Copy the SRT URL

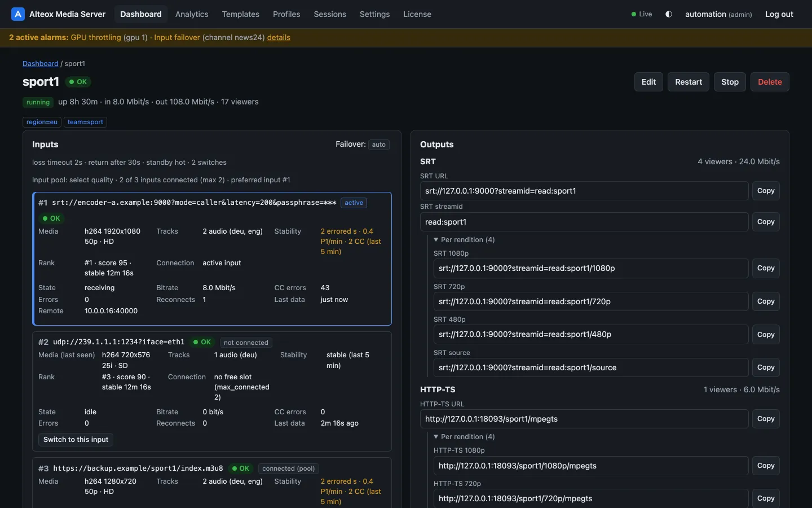766,191
